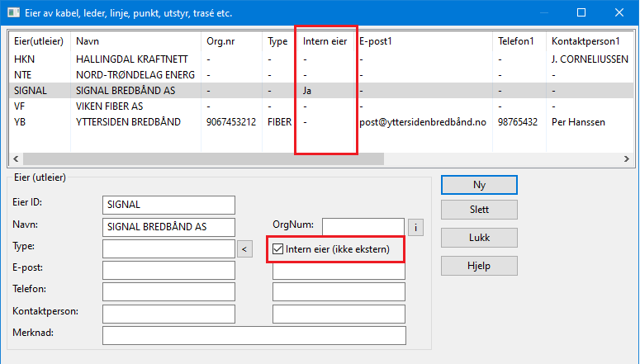Sort by the Org.nr column header
The image size is (640, 364).
(x=232, y=41)
